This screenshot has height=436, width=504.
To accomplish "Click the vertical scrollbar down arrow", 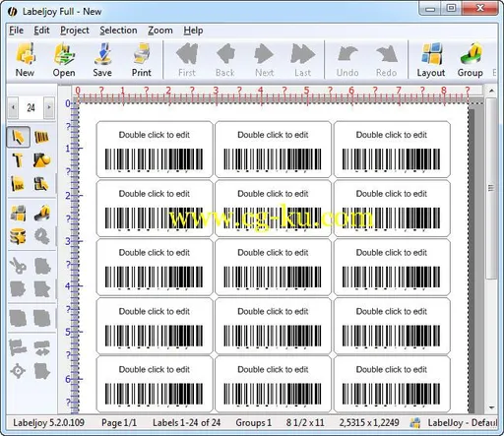I will point(491,407).
